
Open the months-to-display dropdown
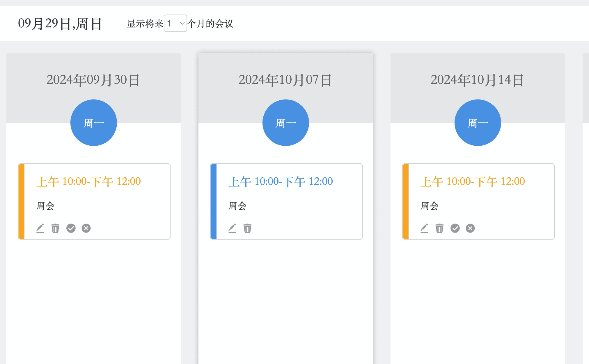(x=175, y=23)
